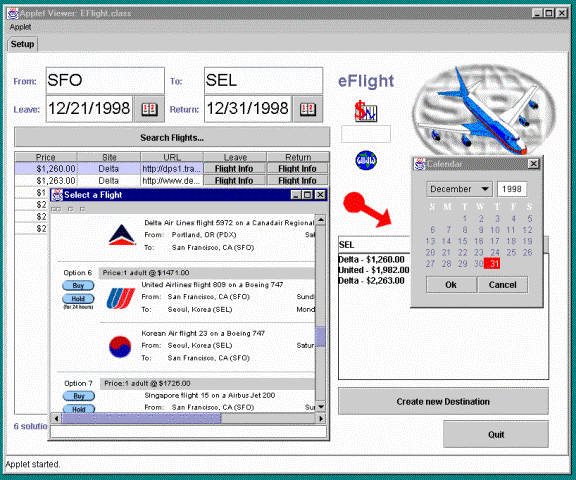The width and height of the screenshot is (576, 480).
Task: Click the 1998 year field in Calendar
Action: 512,189
